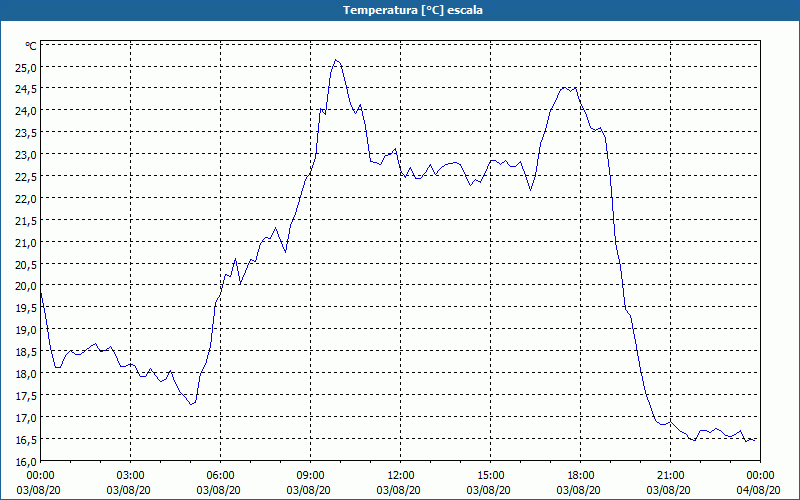The image size is (800, 500).
Task: Select the 15:00 time label
Action: tap(491, 476)
